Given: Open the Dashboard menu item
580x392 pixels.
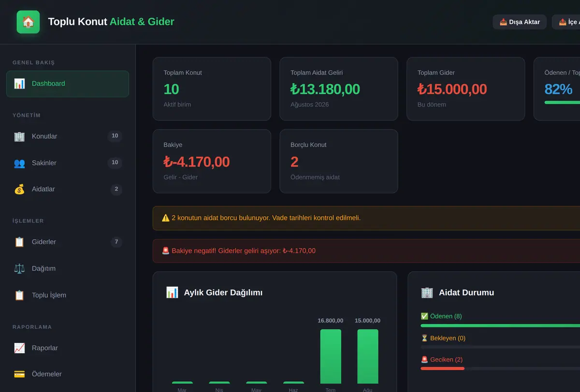Looking at the screenshot, I should pyautogui.click(x=68, y=84).
